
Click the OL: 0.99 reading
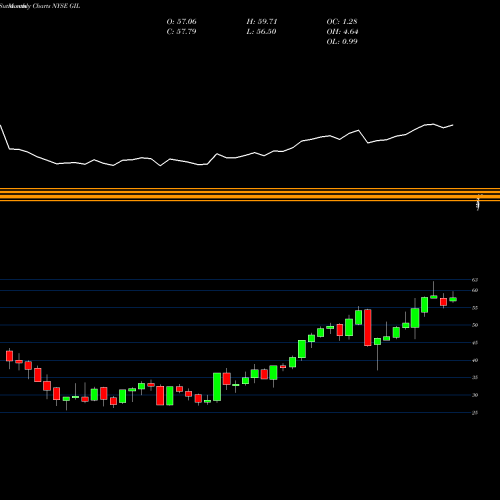(342, 42)
